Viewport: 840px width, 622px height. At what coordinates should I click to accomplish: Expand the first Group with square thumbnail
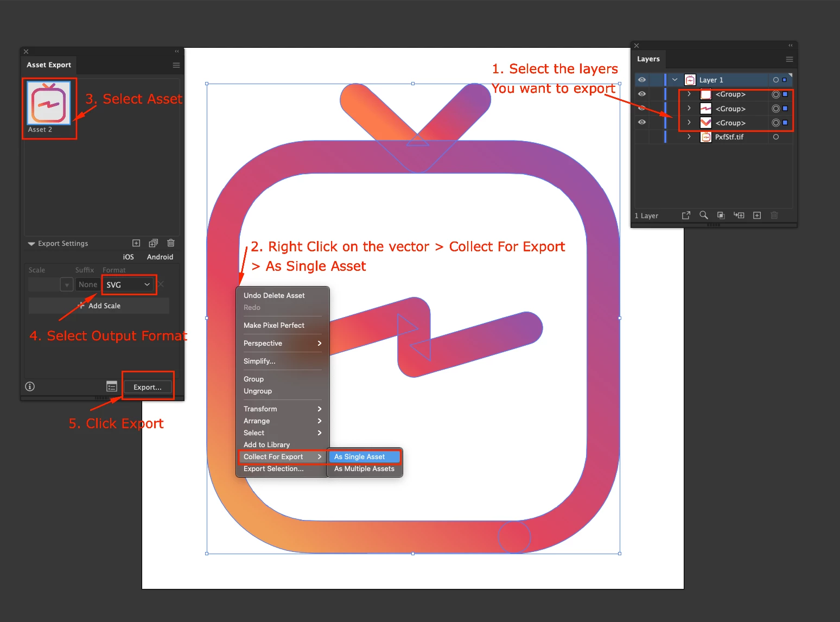tap(689, 94)
